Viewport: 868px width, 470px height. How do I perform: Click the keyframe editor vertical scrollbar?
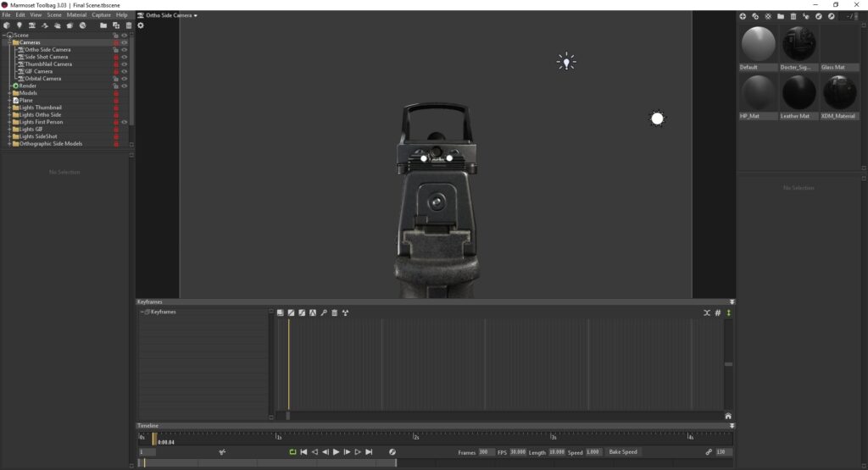(728, 364)
